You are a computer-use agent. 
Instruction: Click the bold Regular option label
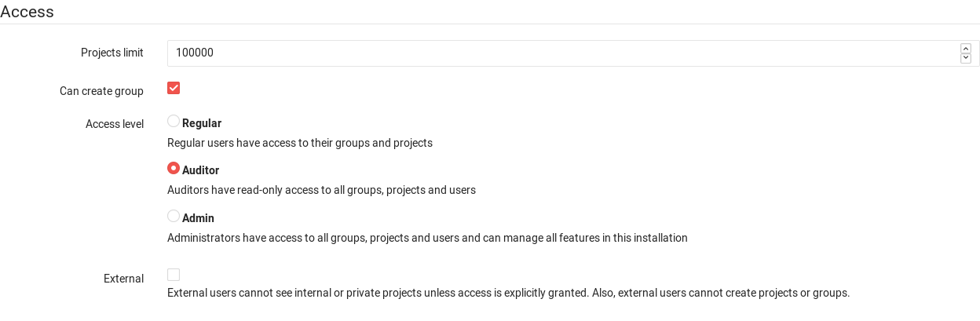(202, 123)
